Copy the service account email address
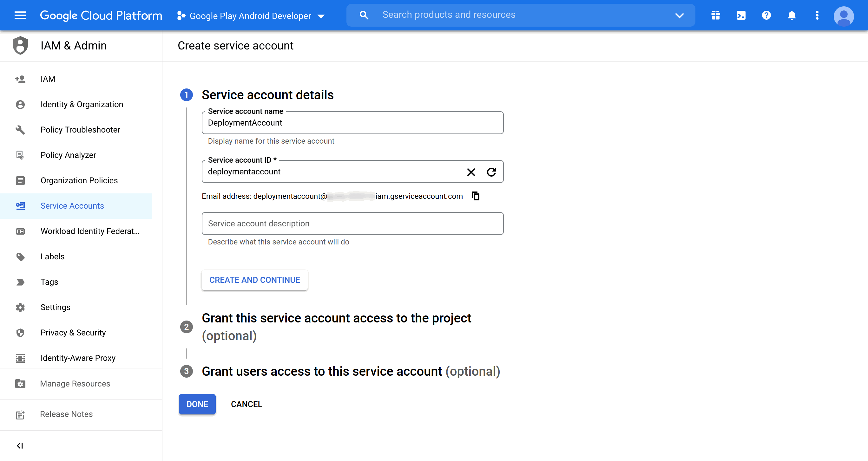This screenshot has width=868, height=461. coord(476,196)
